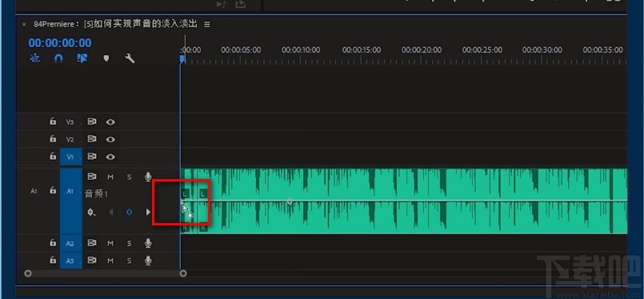The height and width of the screenshot is (299, 644).
Task: Mute track A3
Action: 110,261
